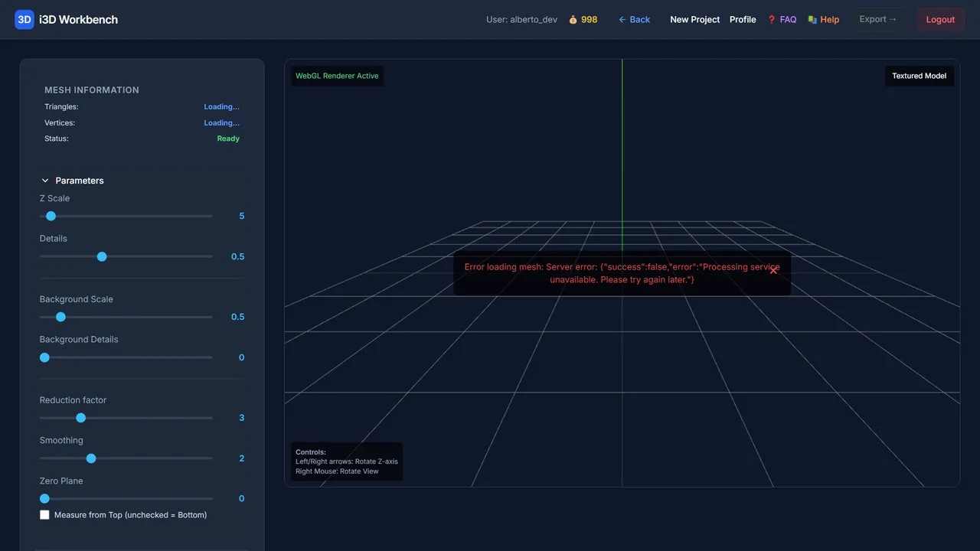
Task: Click the Background Scale slider handle
Action: [x=61, y=318]
